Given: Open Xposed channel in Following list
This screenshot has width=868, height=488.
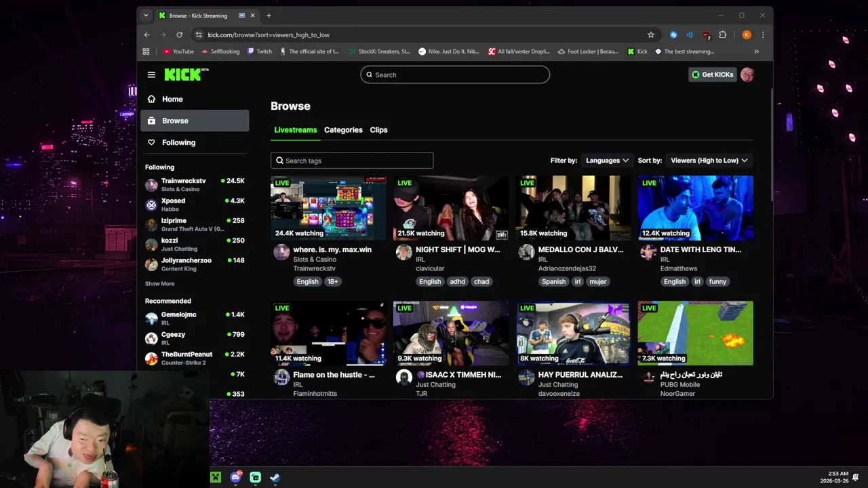Looking at the screenshot, I should (195, 205).
